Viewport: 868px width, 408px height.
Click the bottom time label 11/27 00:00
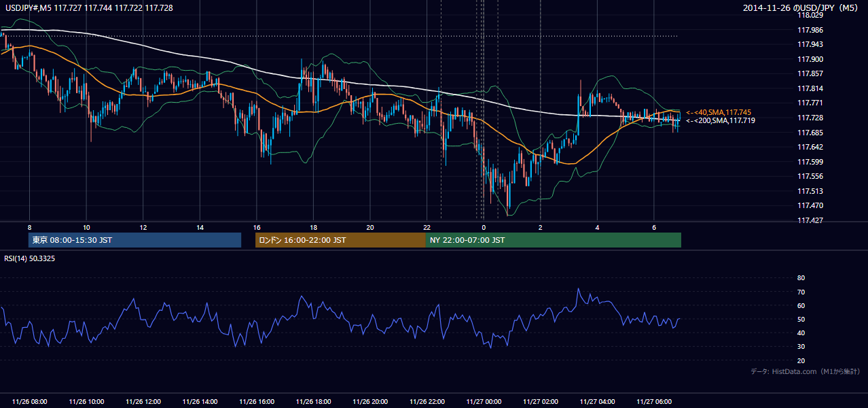(484, 402)
